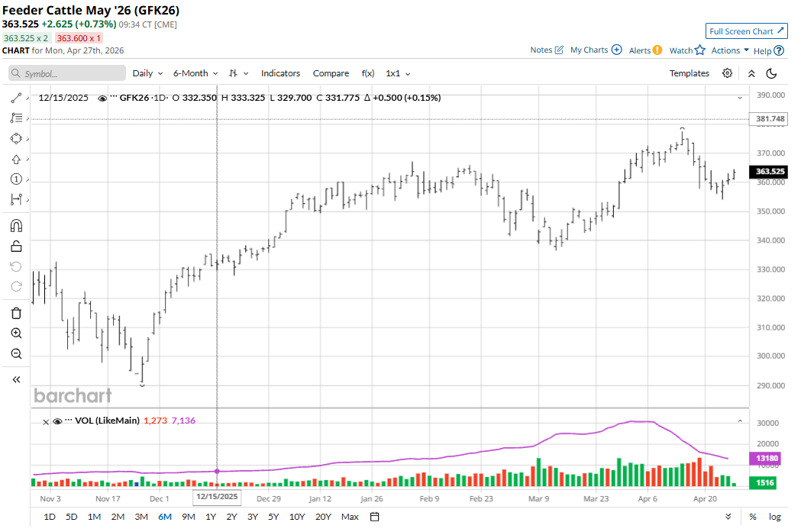The width and height of the screenshot is (801, 532).
Task: Zoom out of the chart
Action: [x=16, y=353]
